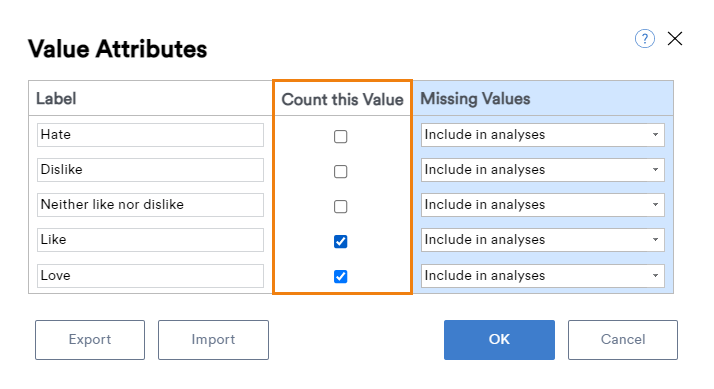
Task: Open Missing Values dropdown for Neither row
Action: (x=542, y=205)
